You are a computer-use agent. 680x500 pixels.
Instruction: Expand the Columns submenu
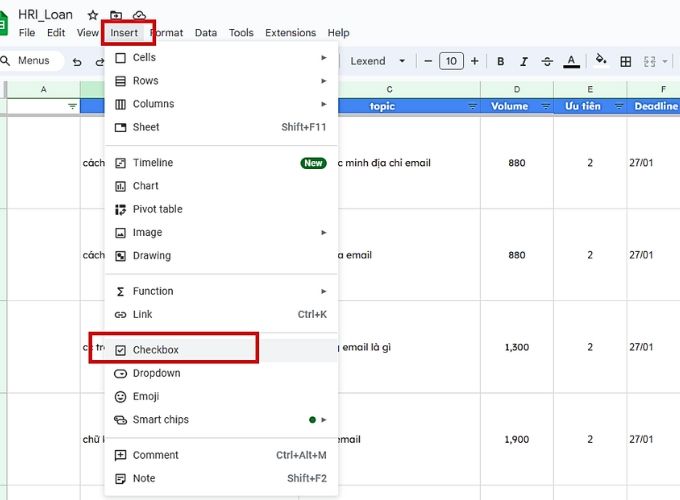[x=221, y=104]
